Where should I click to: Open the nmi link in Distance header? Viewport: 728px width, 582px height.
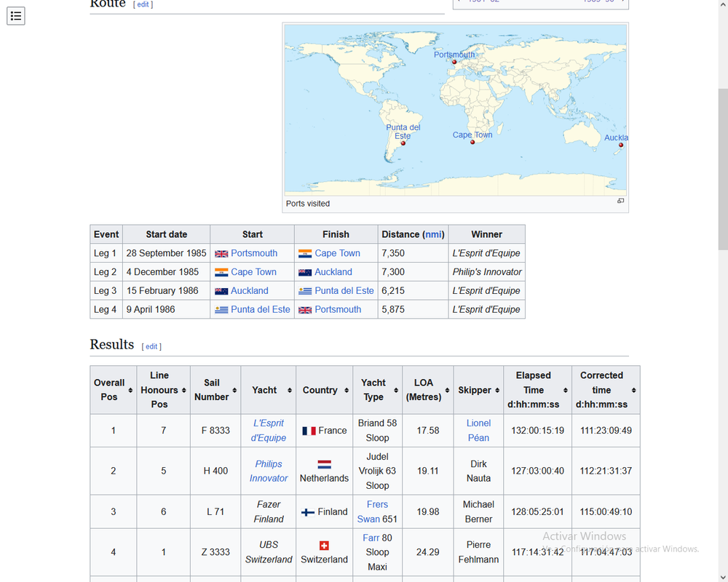(x=433, y=234)
